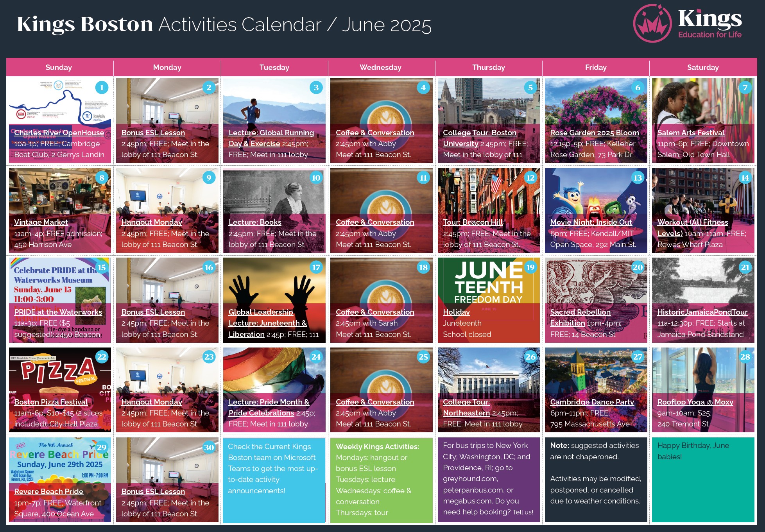Open the Rose Garden 2025 Bloom link
The width and height of the screenshot is (765, 532).
595,133
